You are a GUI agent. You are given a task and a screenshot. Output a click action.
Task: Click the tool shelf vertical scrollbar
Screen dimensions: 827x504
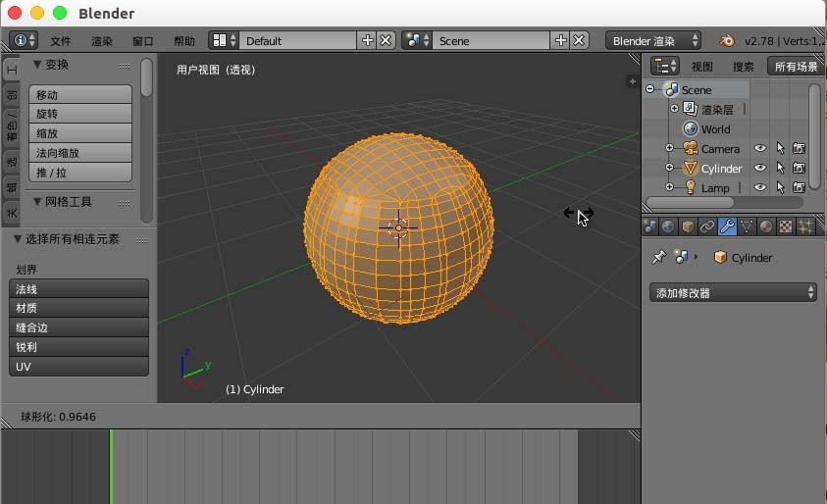(146, 78)
